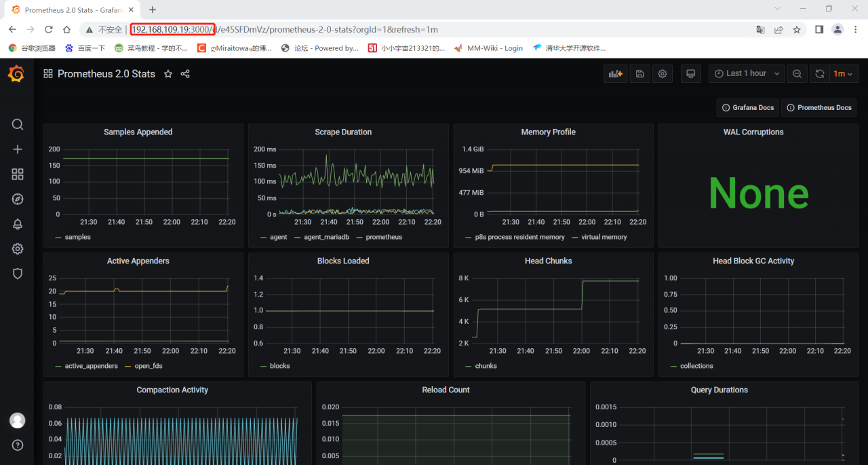The height and width of the screenshot is (465, 868).
Task: Click the open_fds legend color swatch
Action: [x=128, y=366]
